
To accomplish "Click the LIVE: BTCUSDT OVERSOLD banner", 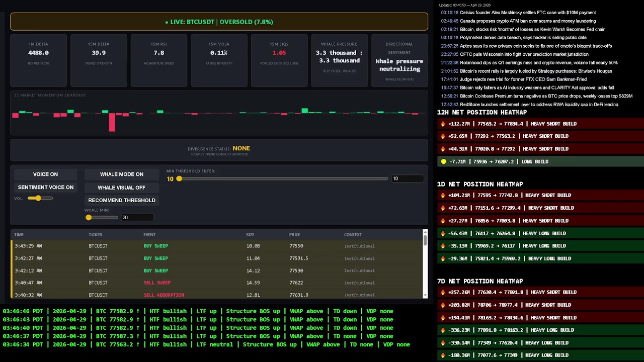I will click(x=219, y=22).
